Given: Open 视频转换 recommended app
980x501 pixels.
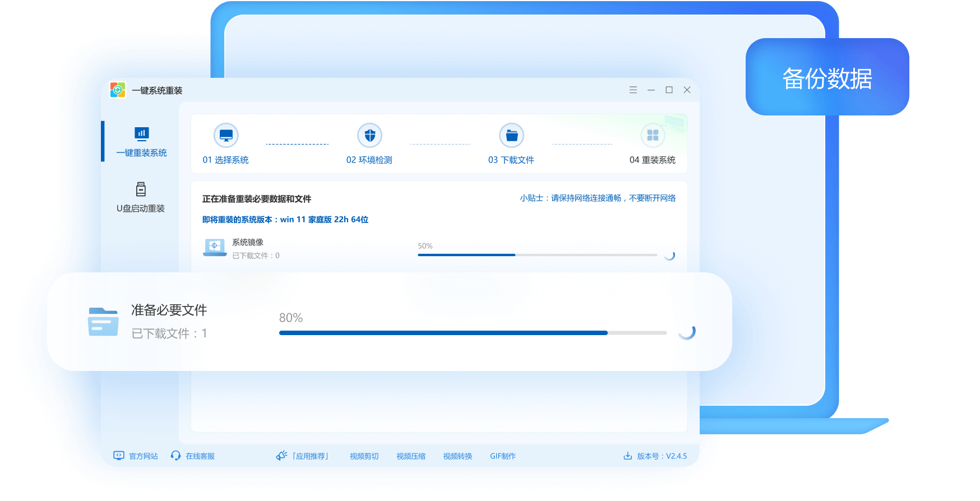Looking at the screenshot, I should (457, 456).
